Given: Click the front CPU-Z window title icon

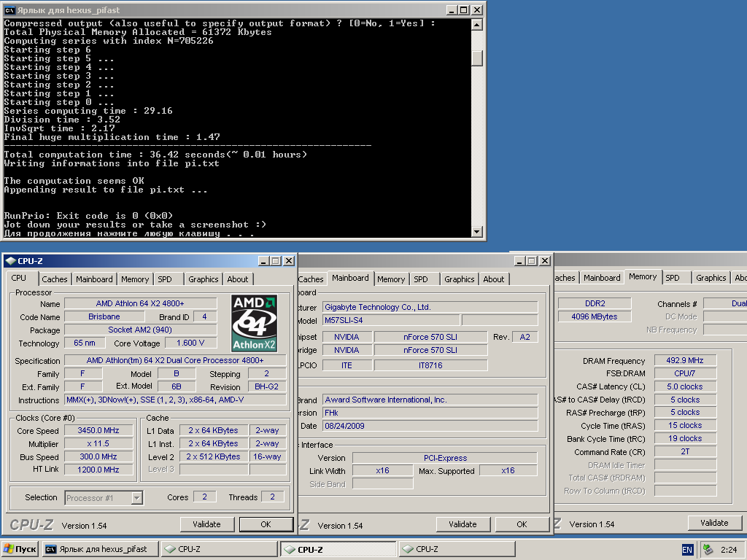Looking at the screenshot, I should click(10, 261).
